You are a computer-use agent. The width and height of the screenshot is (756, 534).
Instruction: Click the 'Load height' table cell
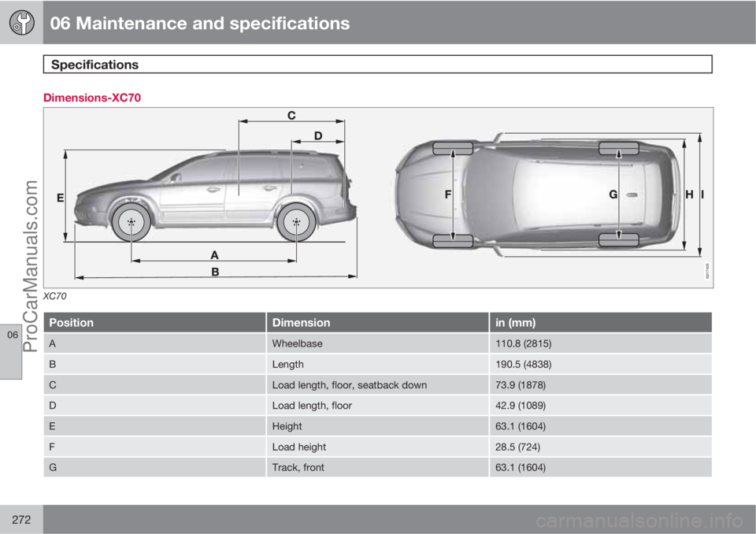[377, 447]
